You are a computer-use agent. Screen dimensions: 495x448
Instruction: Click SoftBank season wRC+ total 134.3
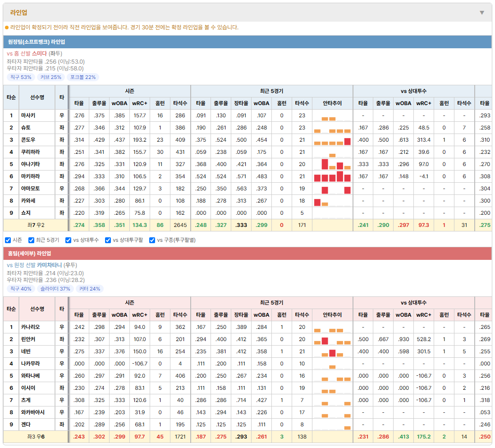140,225
